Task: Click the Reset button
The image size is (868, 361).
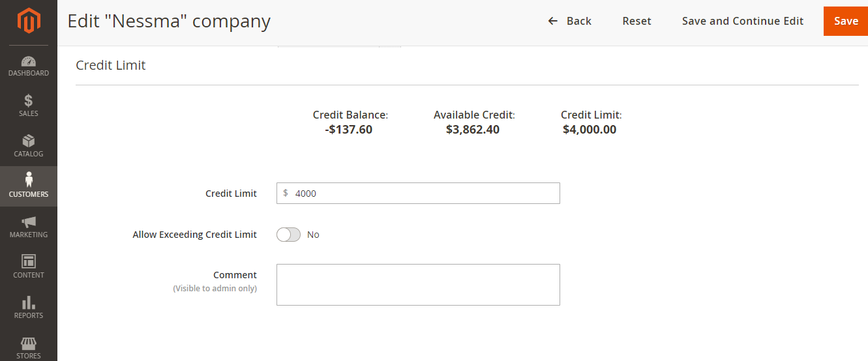Action: 636,21
